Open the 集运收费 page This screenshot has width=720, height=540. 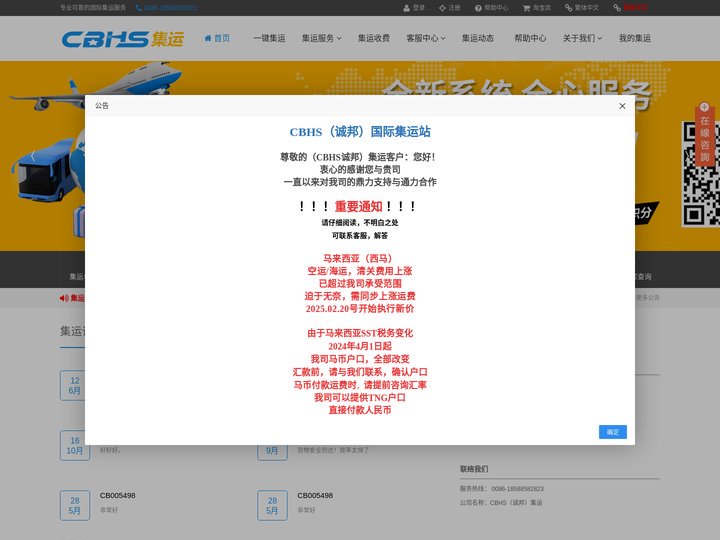374,38
